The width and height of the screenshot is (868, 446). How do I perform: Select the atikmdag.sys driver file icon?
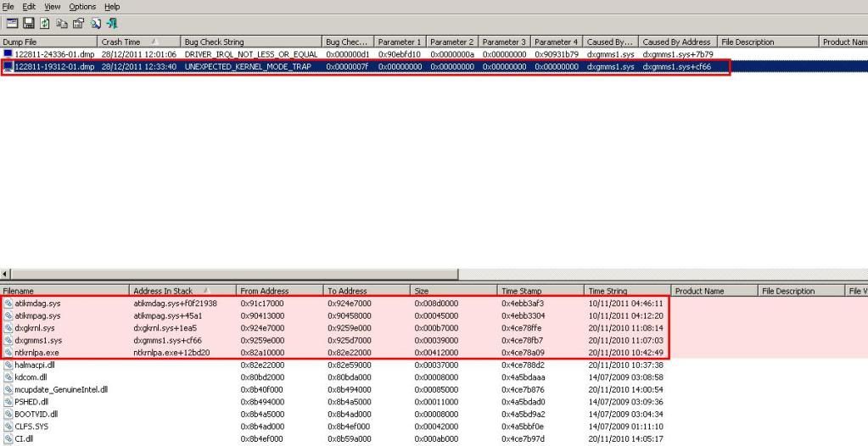8,303
